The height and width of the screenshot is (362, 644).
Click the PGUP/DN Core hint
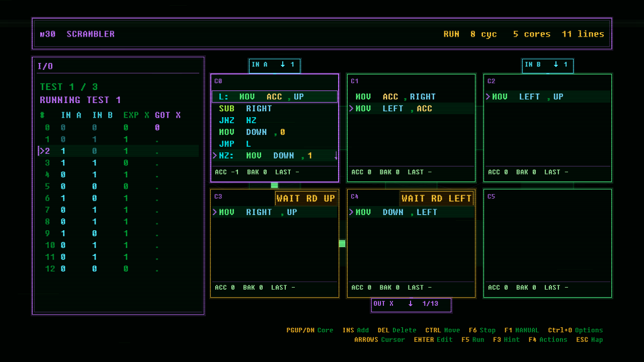[x=310, y=330]
